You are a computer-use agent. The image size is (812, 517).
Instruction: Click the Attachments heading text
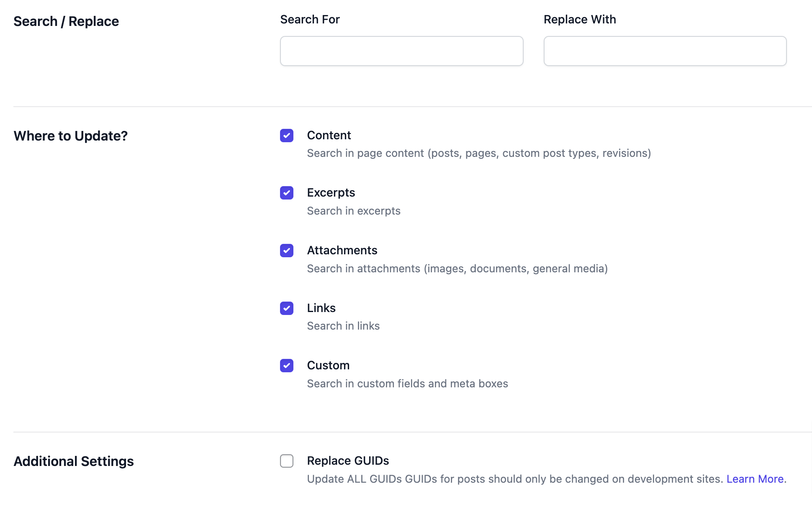(342, 250)
